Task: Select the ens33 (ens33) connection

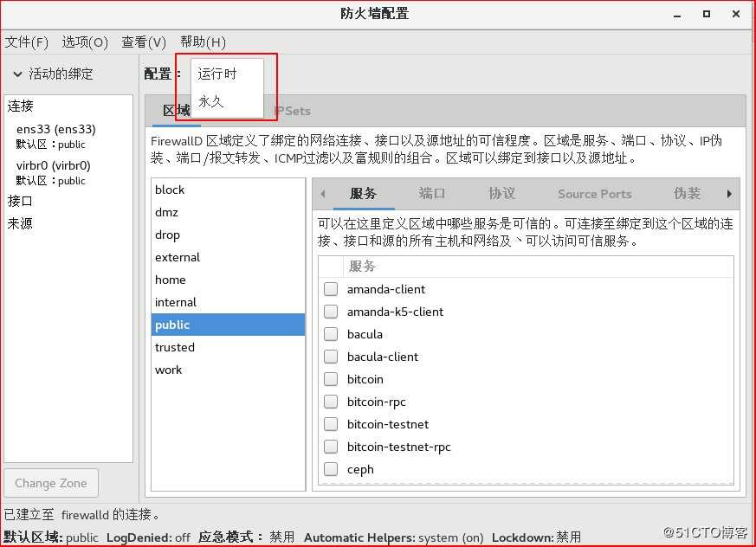Action: tap(68, 137)
